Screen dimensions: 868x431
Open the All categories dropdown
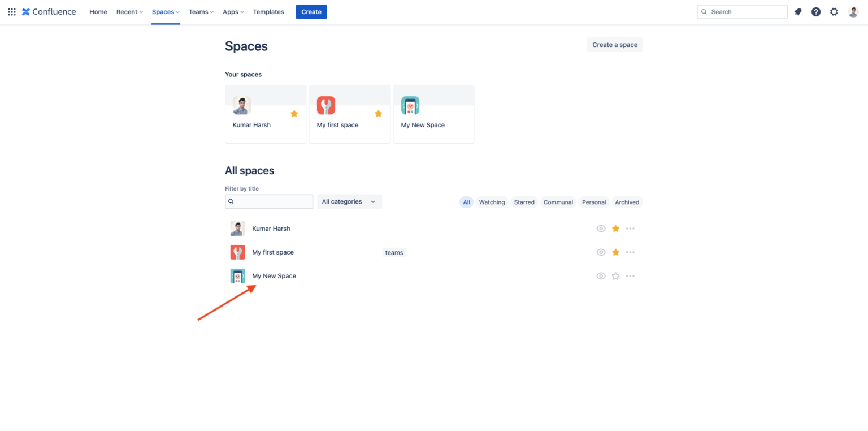click(349, 201)
